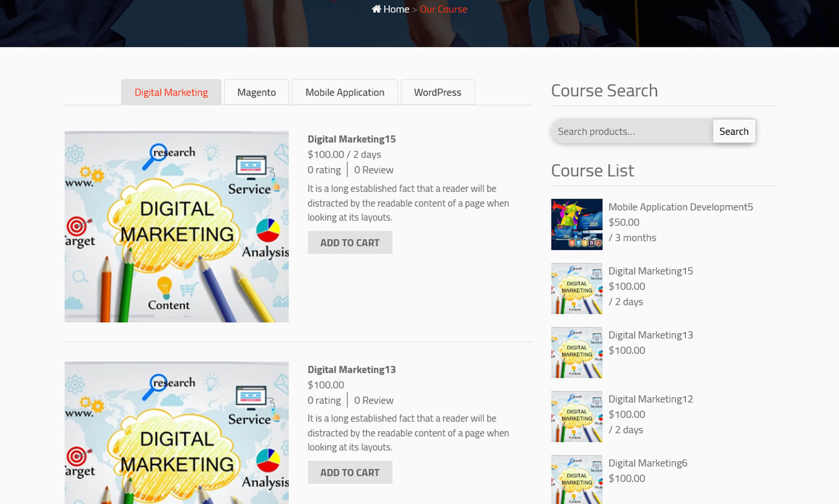Click the '0 rating' text for Digital Marketing15
The image size is (839, 504).
tap(324, 170)
